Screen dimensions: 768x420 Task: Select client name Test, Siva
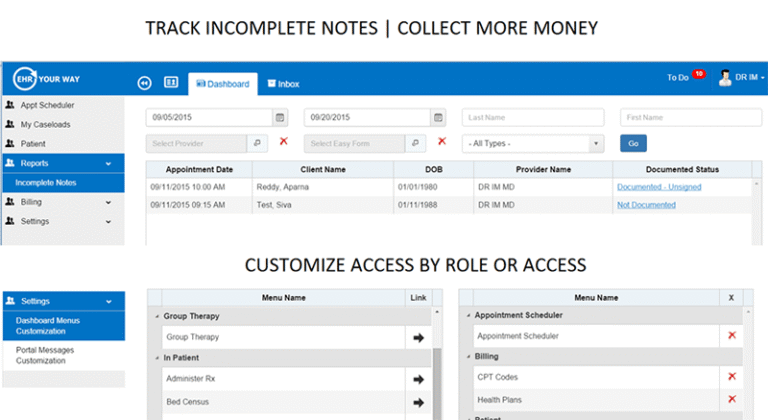pyautogui.click(x=274, y=205)
